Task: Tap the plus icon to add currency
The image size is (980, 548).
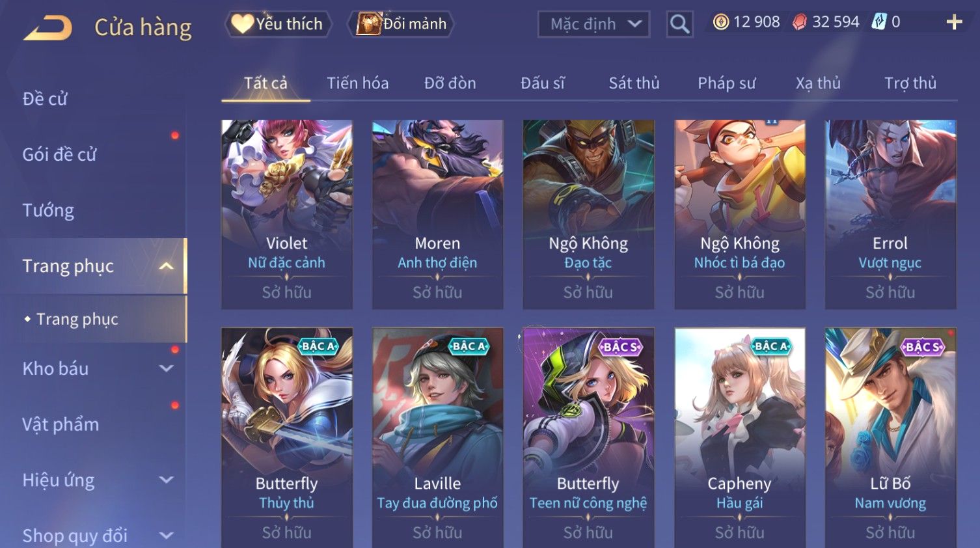Action: click(954, 22)
